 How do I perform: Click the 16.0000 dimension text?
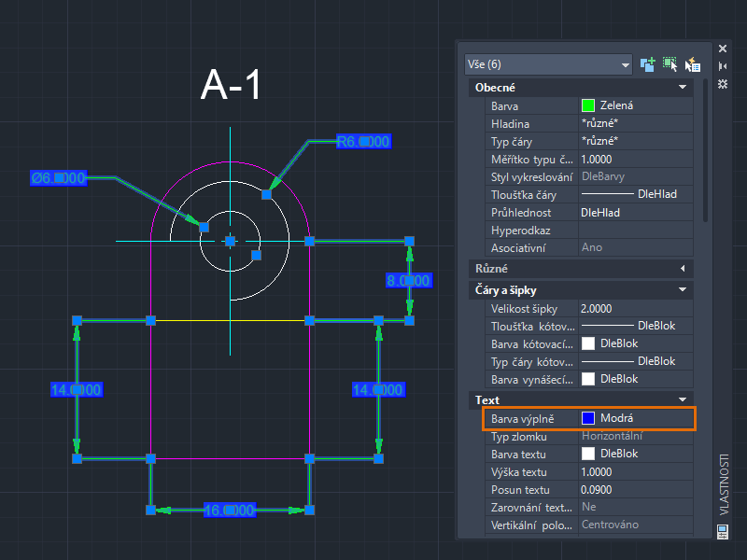pos(230,510)
